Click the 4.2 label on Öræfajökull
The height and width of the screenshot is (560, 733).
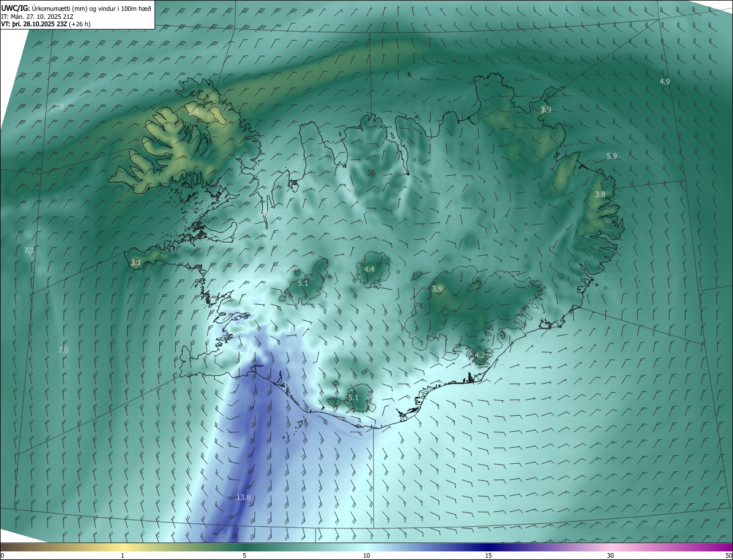(480, 355)
